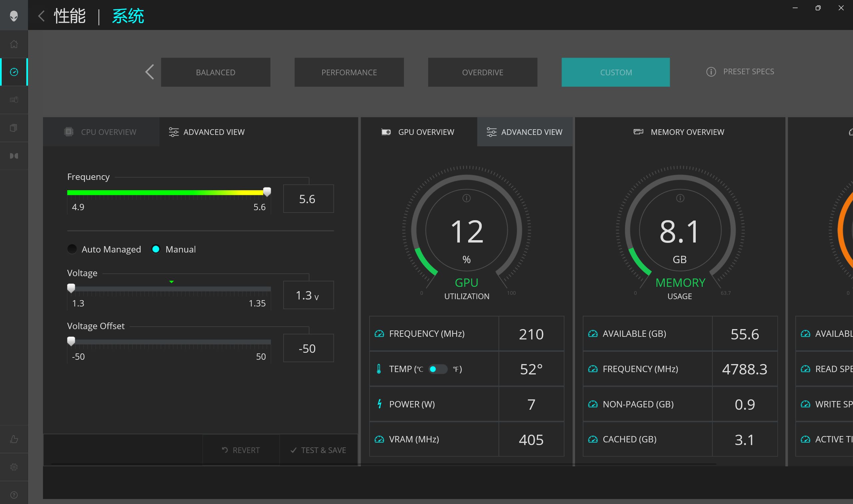
Task: Click the Voltage Offset field -50
Action: [308, 348]
